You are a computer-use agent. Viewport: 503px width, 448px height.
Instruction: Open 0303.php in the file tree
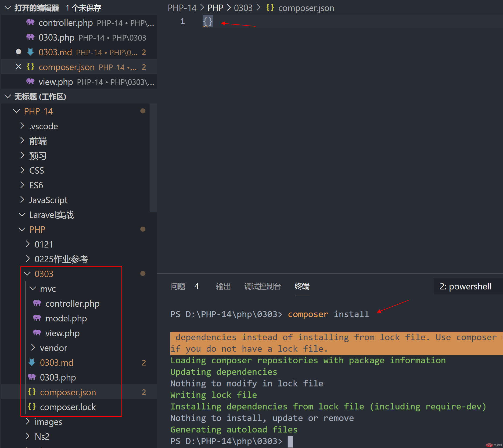pyautogui.click(x=58, y=377)
